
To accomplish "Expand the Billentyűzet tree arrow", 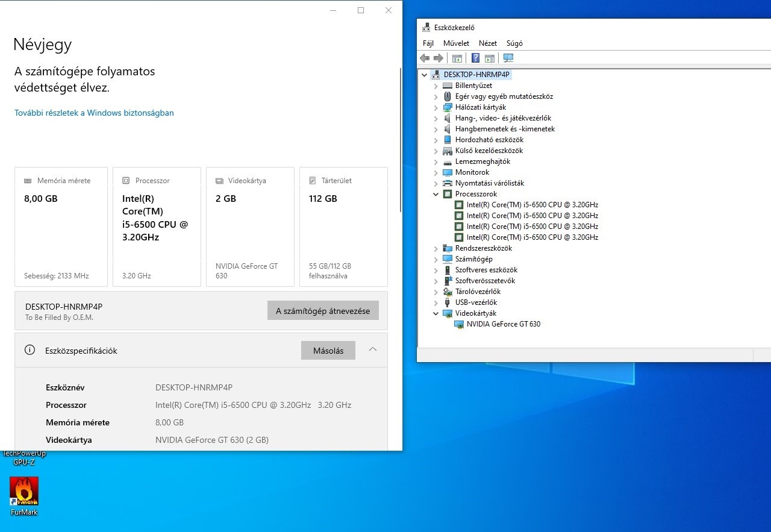I will (x=436, y=86).
